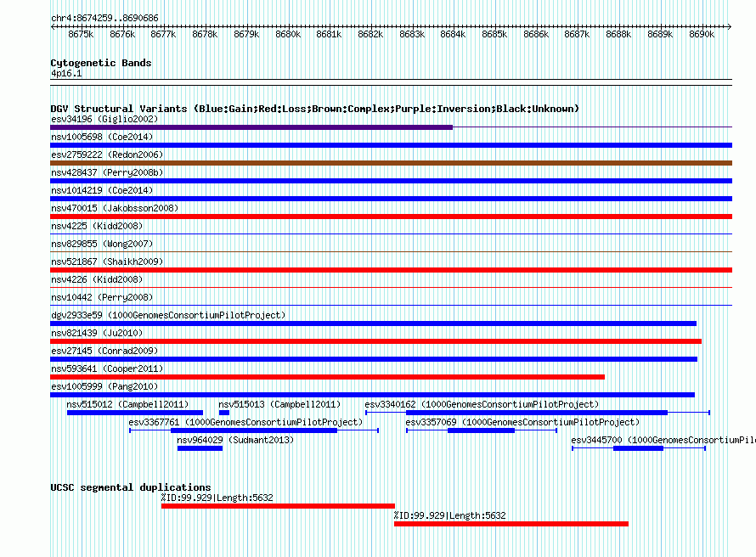The width and height of the screenshot is (756, 557).
Task: Select esv3367761 1000Genomes variant label
Action: (245, 422)
